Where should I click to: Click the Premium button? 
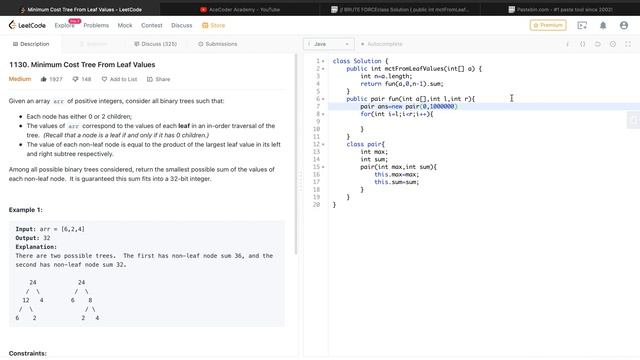coord(548,25)
